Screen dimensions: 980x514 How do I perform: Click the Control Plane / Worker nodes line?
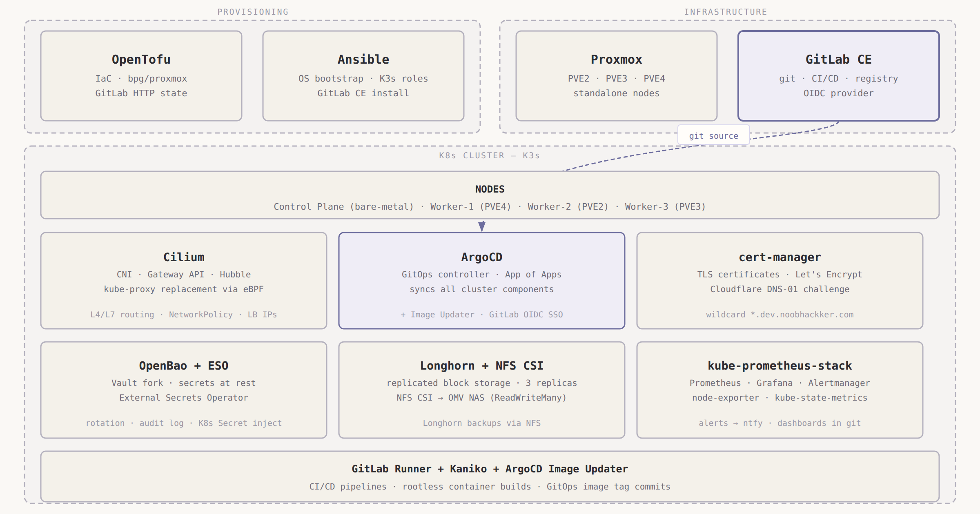(x=490, y=206)
